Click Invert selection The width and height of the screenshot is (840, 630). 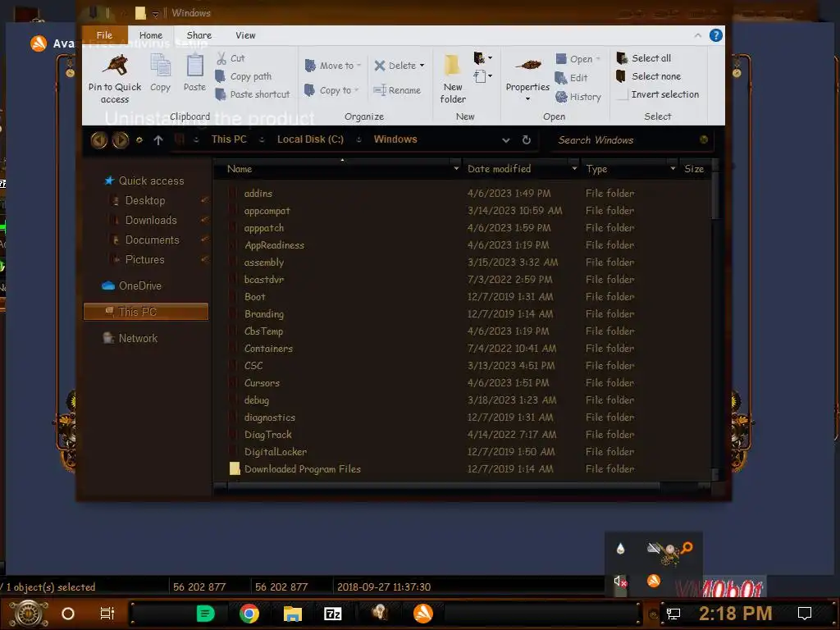click(x=658, y=94)
